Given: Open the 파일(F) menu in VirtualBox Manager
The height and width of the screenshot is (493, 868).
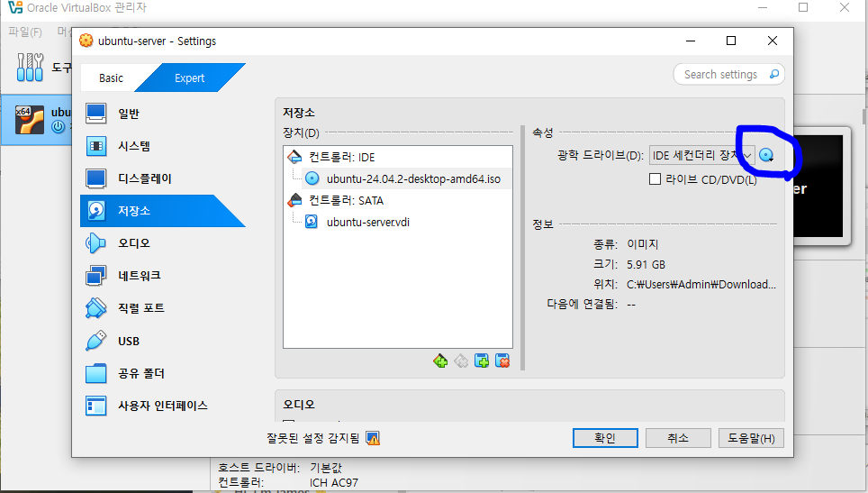Looking at the screenshot, I should 25,32.
